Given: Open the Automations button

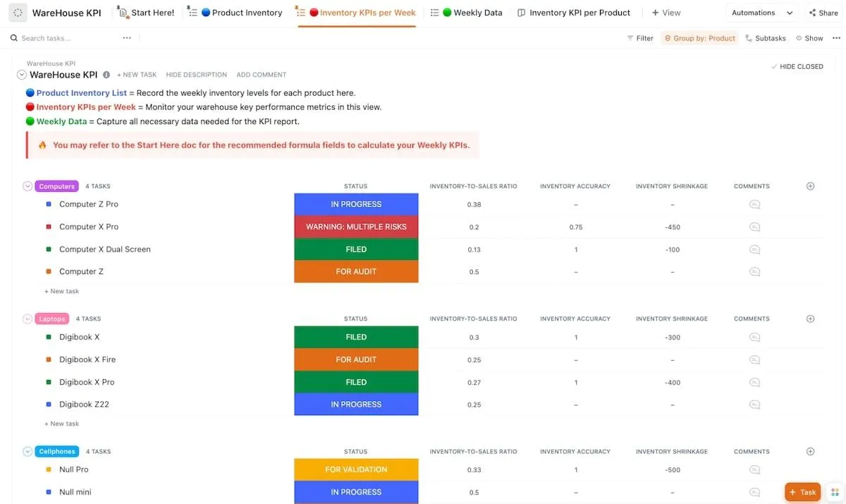Looking at the screenshot, I should click(753, 13).
